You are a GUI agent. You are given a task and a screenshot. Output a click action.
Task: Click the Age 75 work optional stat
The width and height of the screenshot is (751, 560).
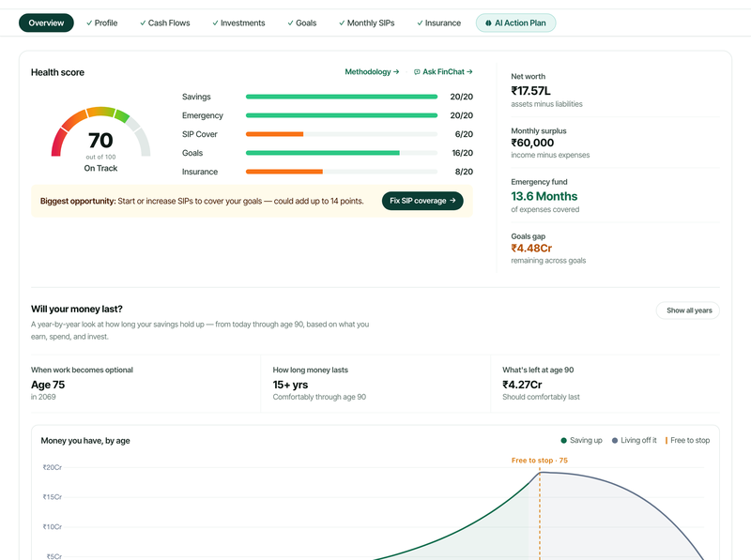coord(48,385)
